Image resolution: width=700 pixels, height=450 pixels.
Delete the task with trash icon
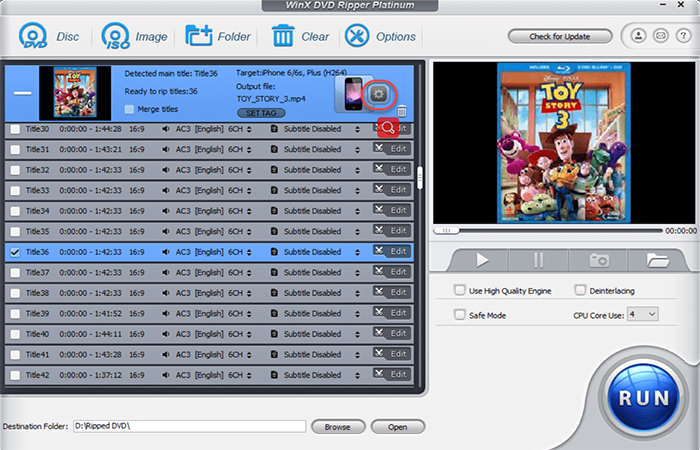(402, 111)
